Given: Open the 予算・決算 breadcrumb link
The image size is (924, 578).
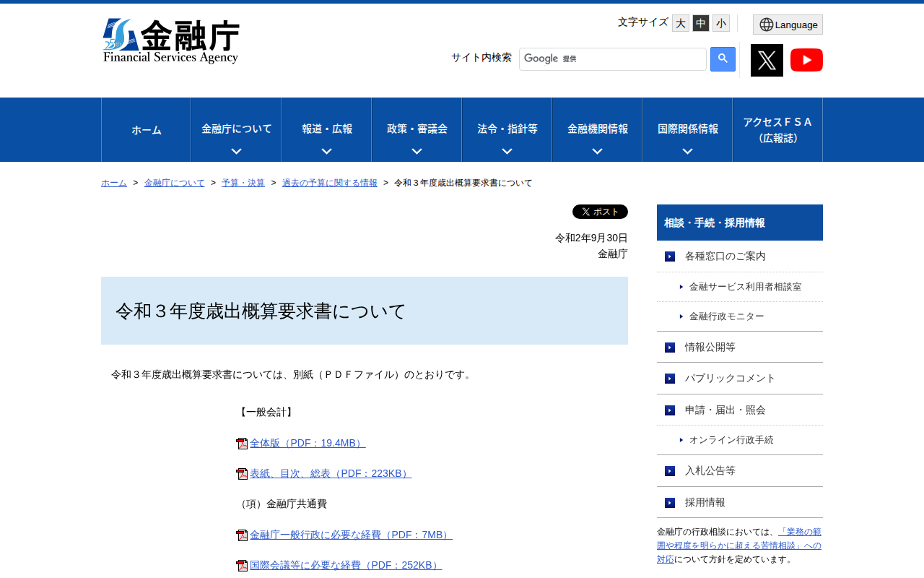Looking at the screenshot, I should pyautogui.click(x=243, y=183).
